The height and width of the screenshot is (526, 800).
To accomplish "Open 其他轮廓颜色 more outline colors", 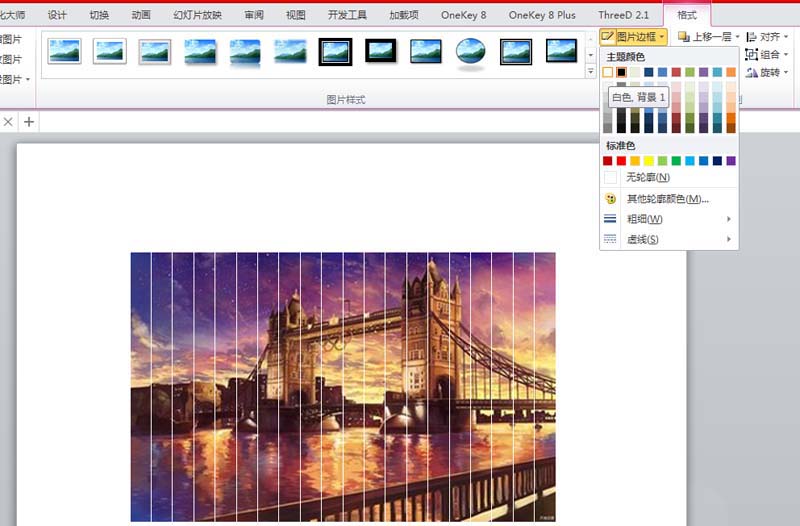I will point(666,199).
